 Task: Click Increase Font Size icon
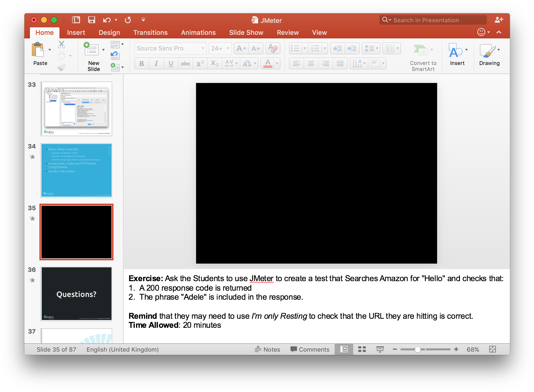point(241,48)
